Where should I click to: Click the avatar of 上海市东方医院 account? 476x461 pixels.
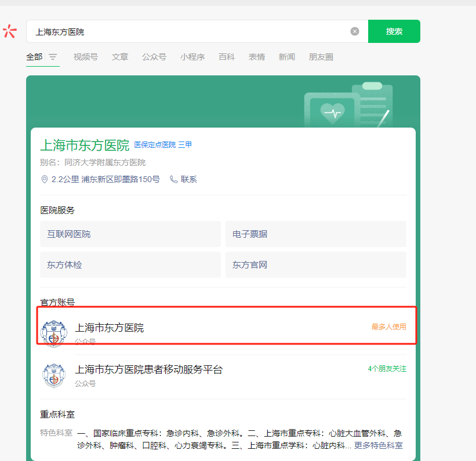(54, 333)
